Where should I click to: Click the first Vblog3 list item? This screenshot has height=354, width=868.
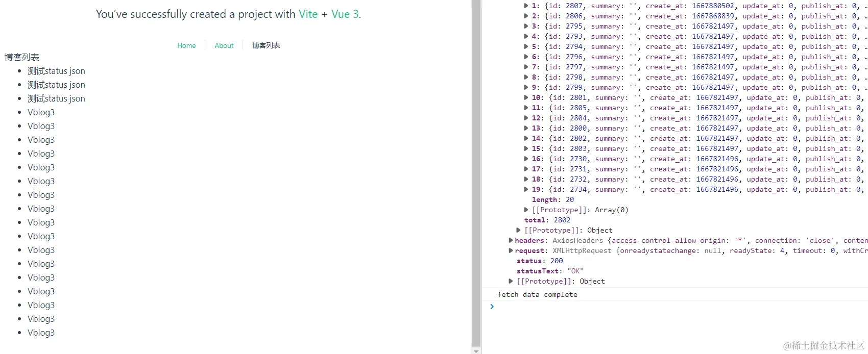click(41, 112)
